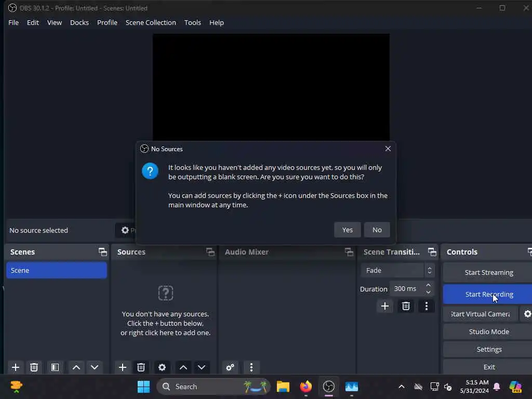The image size is (532, 399).
Task: Click Start Streaming button
Action: coord(488,272)
